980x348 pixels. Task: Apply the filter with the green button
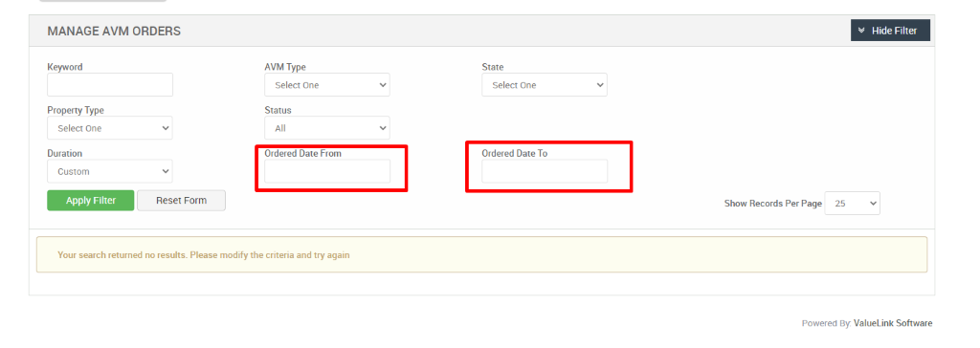(91, 201)
